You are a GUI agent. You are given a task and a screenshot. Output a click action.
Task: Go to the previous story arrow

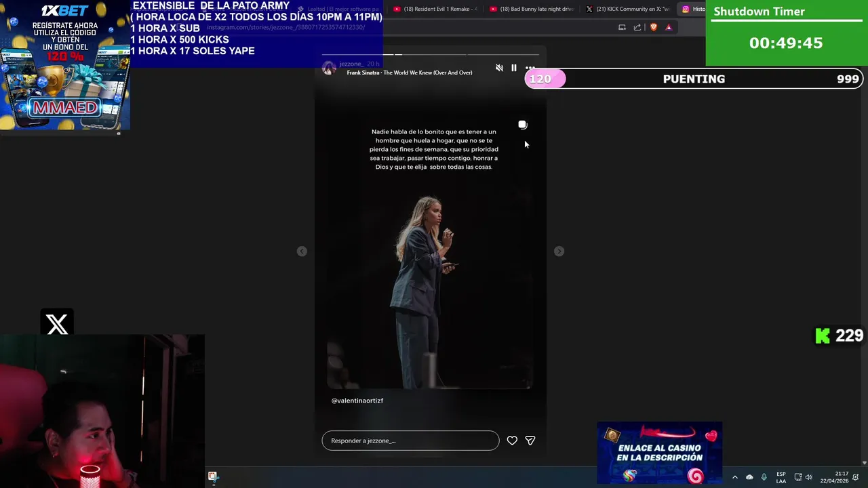302,251
